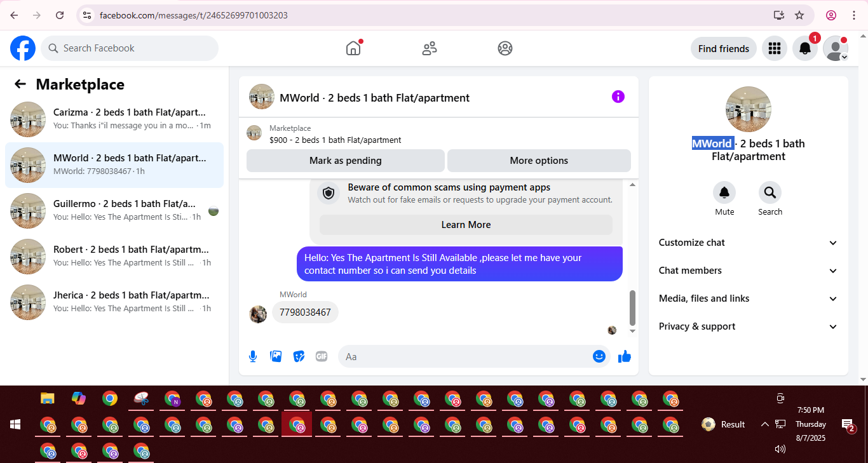The width and height of the screenshot is (868, 463).
Task: Choose a GIF icon
Action: [322, 356]
